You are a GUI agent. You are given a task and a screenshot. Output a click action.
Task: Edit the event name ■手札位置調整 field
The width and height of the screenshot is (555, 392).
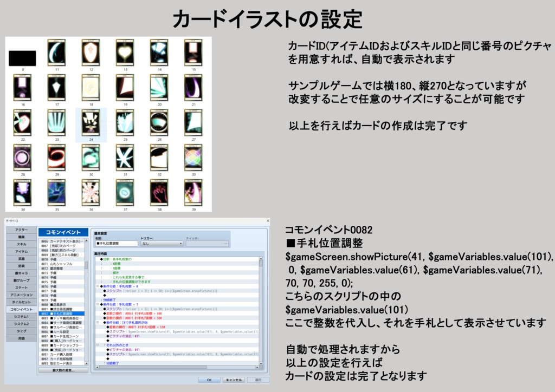pyautogui.click(x=117, y=244)
